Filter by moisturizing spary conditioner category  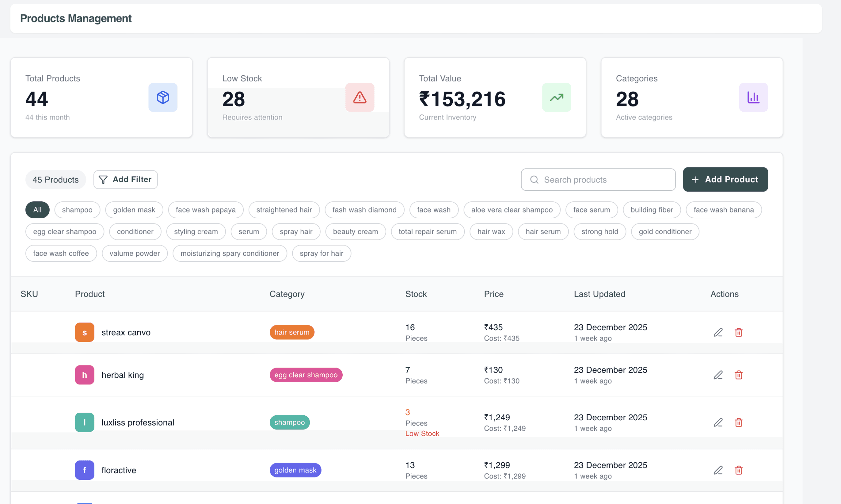point(230,253)
